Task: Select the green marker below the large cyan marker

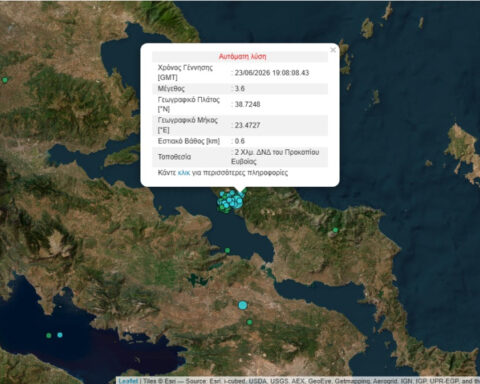Action: coord(249,322)
